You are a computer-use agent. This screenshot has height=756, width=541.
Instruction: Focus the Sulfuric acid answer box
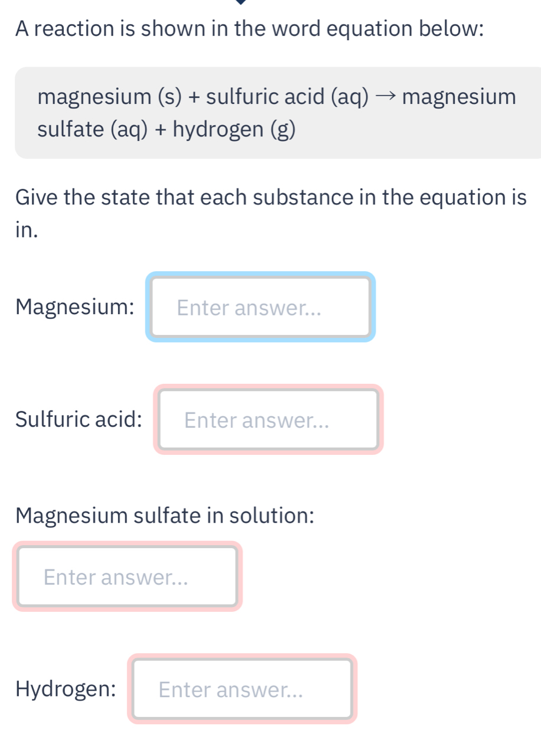point(268,420)
